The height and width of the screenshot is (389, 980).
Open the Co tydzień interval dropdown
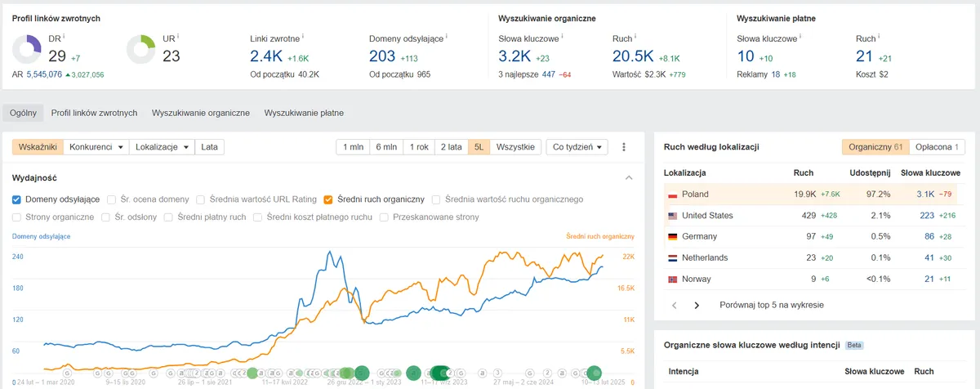tap(577, 147)
